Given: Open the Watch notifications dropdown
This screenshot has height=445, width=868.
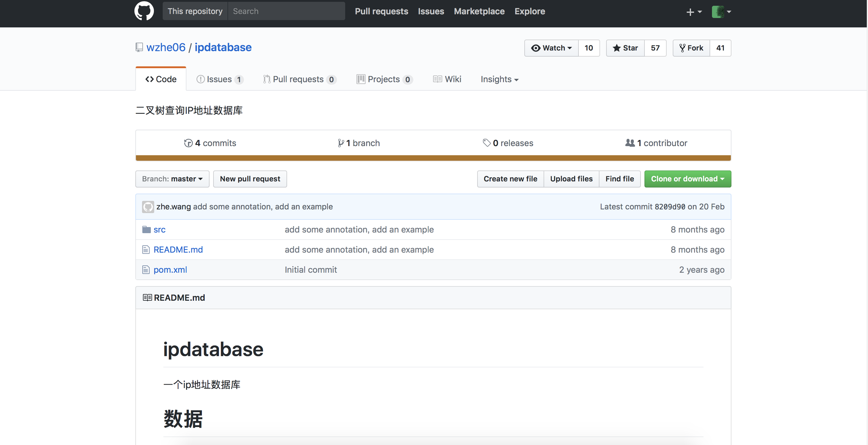Looking at the screenshot, I should coord(551,48).
